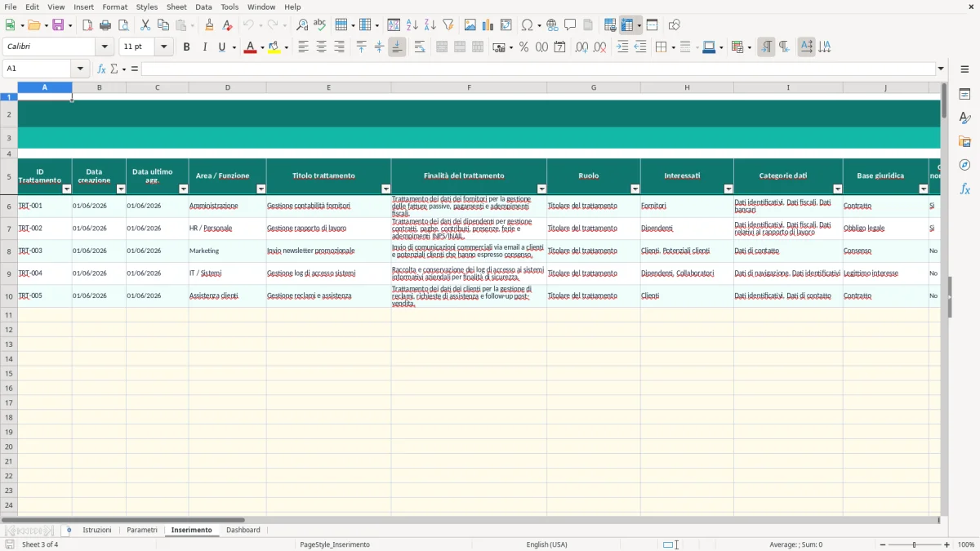The image size is (980, 551).
Task: Click Sort Descending icon
Action: click(x=430, y=25)
